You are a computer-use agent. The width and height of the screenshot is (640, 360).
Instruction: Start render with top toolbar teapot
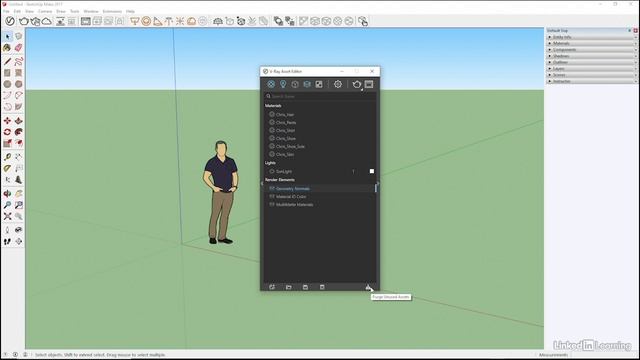point(24,21)
